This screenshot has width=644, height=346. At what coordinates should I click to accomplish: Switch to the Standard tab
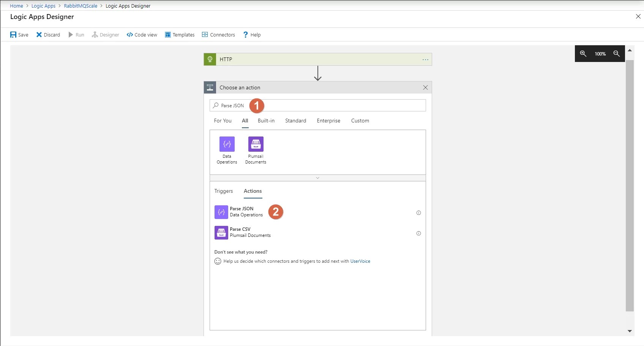point(296,121)
